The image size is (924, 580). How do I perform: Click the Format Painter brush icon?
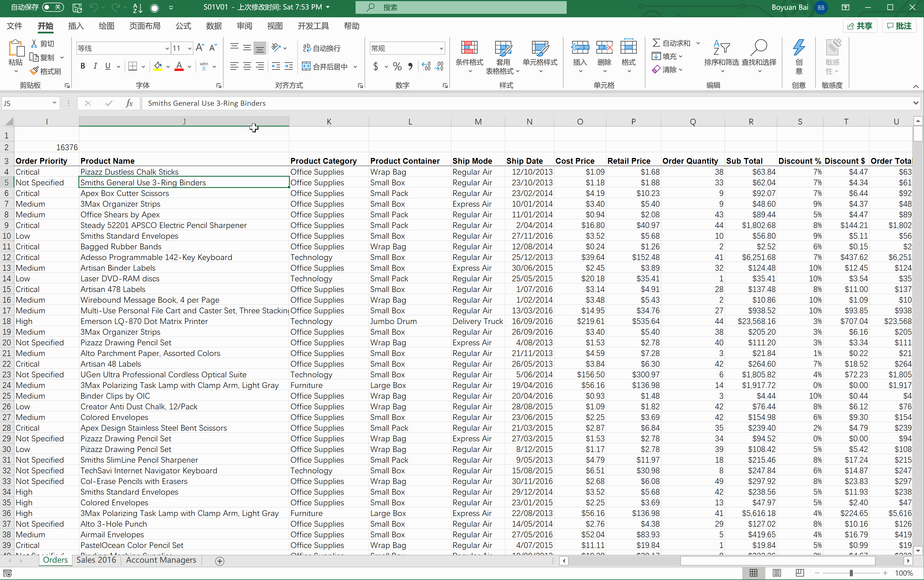pos(34,71)
